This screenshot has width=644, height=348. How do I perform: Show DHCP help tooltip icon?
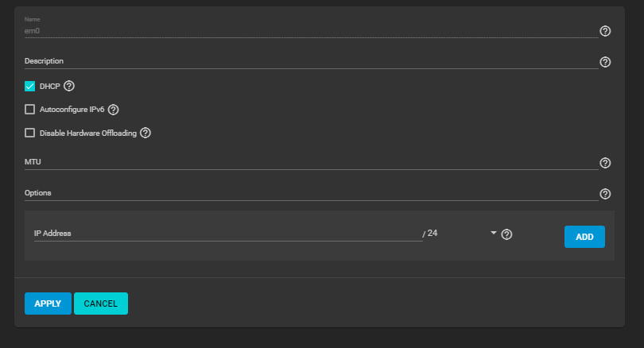point(68,86)
